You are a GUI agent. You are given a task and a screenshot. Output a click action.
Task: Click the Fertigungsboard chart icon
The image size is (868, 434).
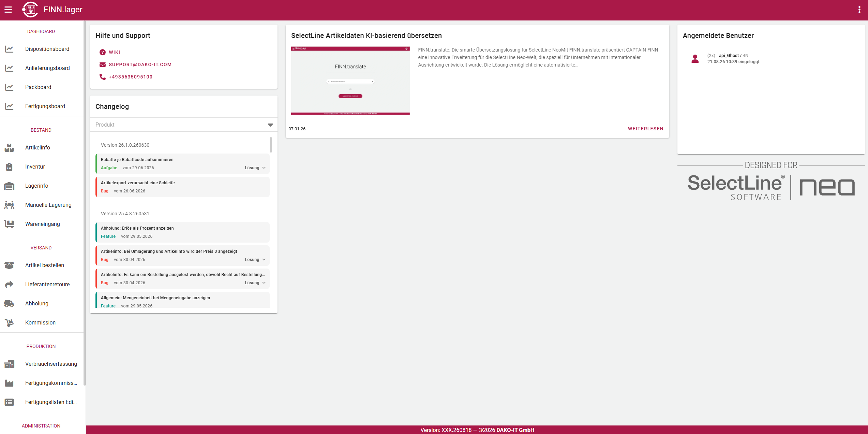click(x=9, y=106)
